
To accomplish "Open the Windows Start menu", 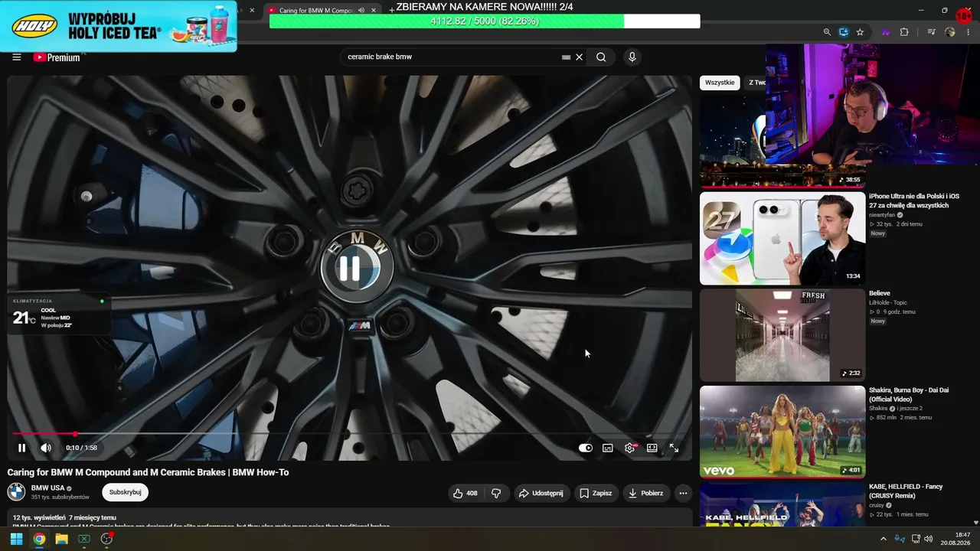I will pos(16,539).
